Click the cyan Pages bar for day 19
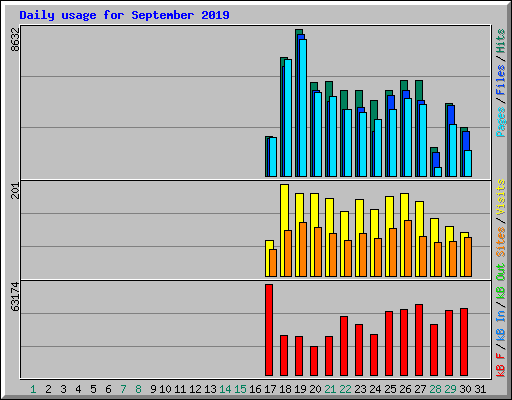The image size is (512, 400). click(x=303, y=108)
